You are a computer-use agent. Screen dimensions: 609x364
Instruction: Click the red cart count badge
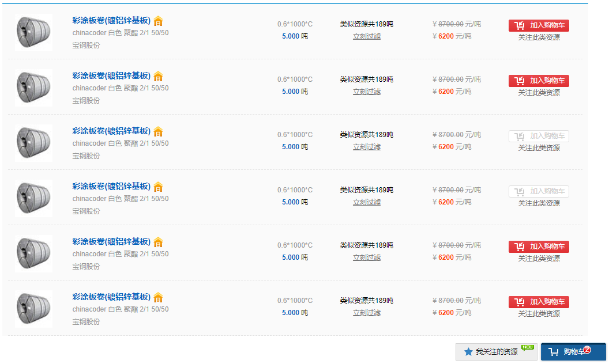click(x=587, y=349)
